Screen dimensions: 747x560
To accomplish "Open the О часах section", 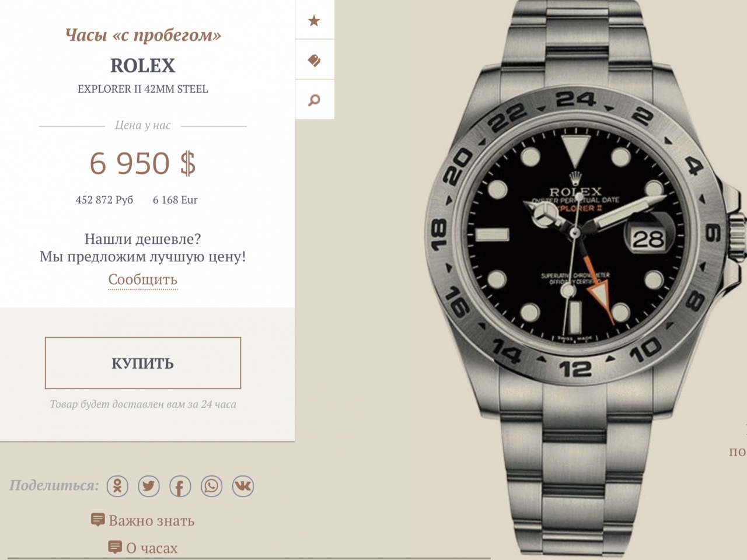I will click(152, 548).
